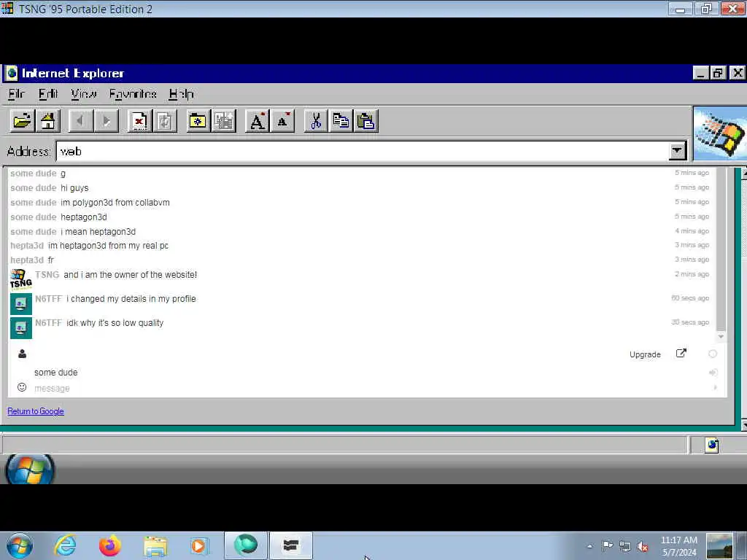Click the Upgrade link in chat
Viewport: 747px width, 560px height.
[645, 354]
